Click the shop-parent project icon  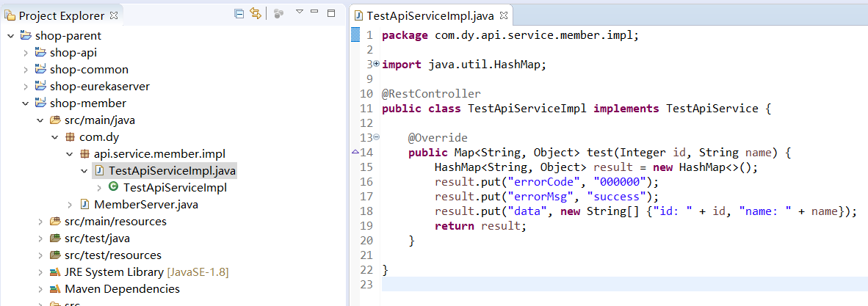(26, 35)
